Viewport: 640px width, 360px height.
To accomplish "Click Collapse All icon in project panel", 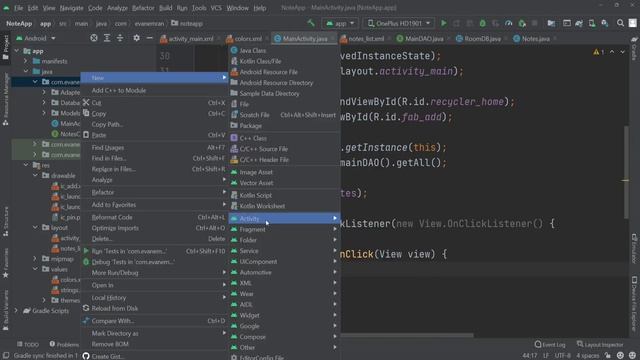I will pyautogui.click(x=120, y=38).
